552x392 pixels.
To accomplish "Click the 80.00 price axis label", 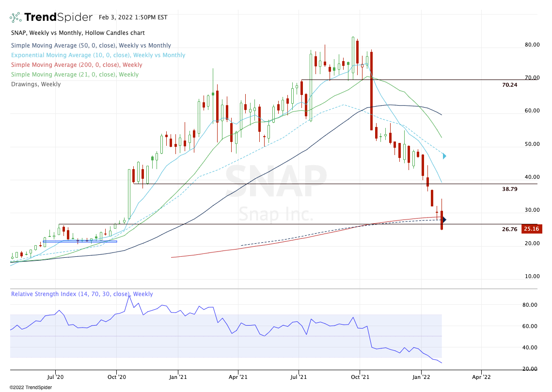I will (532, 45).
